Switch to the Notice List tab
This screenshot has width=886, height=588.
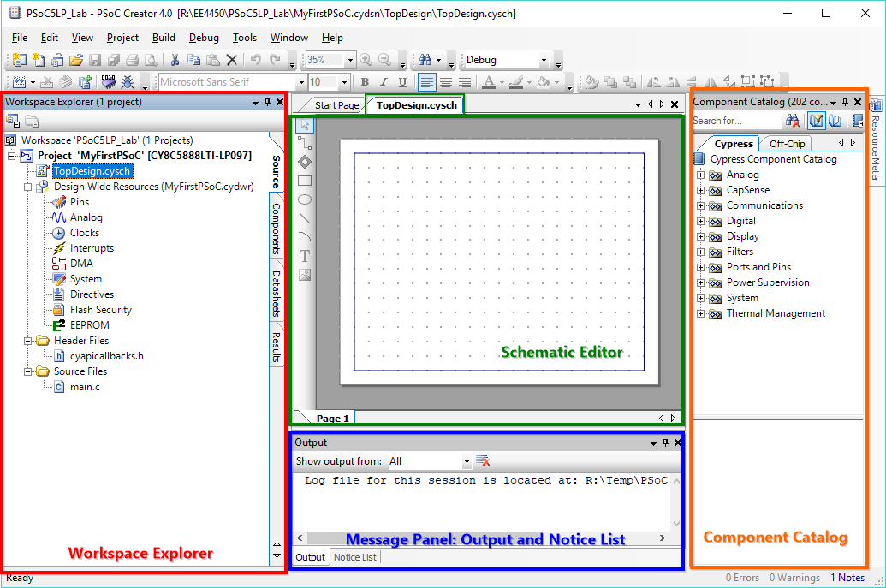[x=354, y=557]
